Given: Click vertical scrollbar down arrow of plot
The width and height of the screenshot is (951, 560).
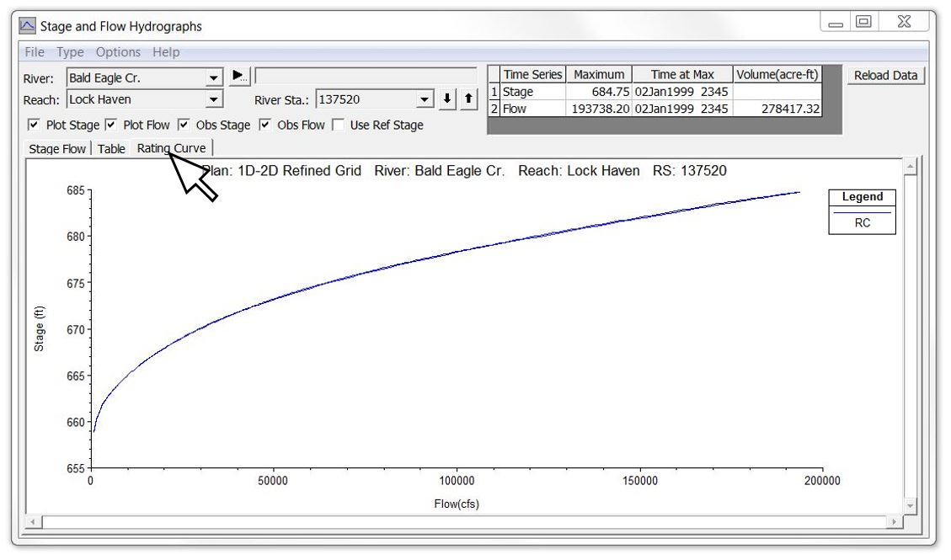Looking at the screenshot, I should coord(910,505).
